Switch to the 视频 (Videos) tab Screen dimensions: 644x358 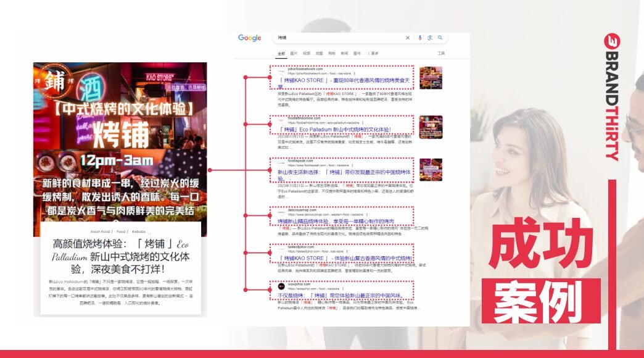tap(307, 54)
